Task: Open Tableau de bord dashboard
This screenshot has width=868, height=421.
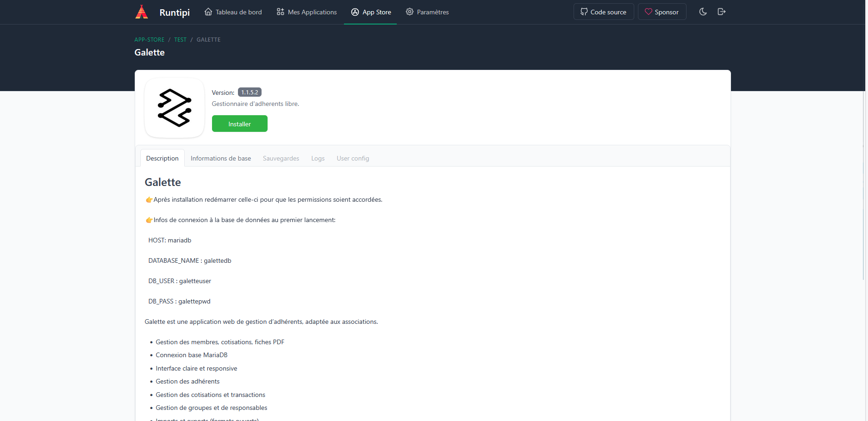Action: pyautogui.click(x=233, y=12)
